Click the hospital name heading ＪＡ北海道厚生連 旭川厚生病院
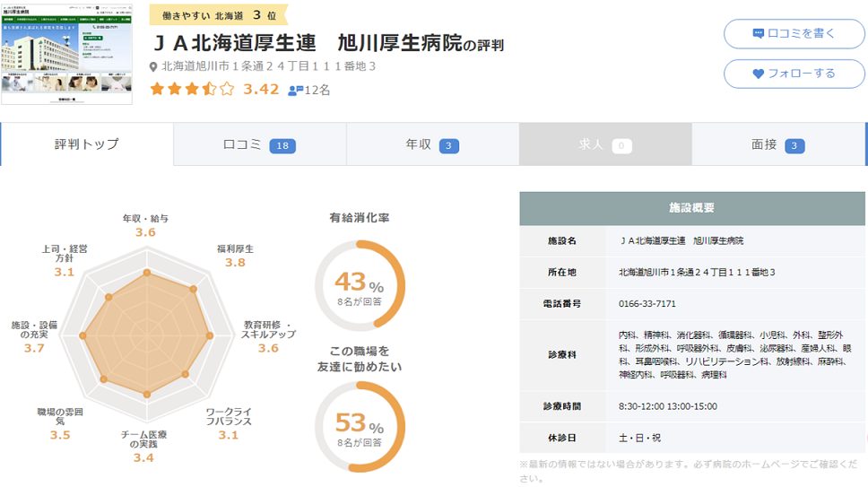This screenshot has width=868, height=487. point(312,43)
